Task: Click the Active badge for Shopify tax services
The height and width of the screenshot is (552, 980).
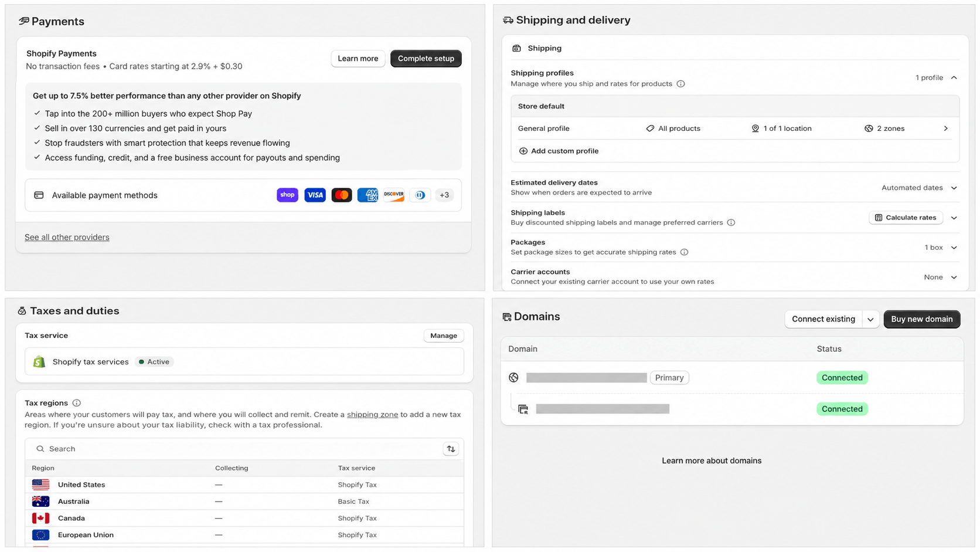Action: tap(155, 362)
